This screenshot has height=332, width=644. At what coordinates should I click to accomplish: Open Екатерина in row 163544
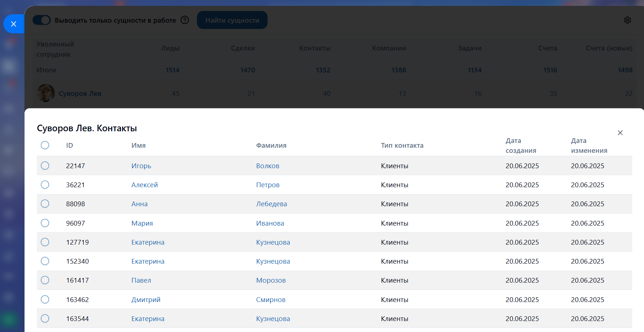click(148, 318)
